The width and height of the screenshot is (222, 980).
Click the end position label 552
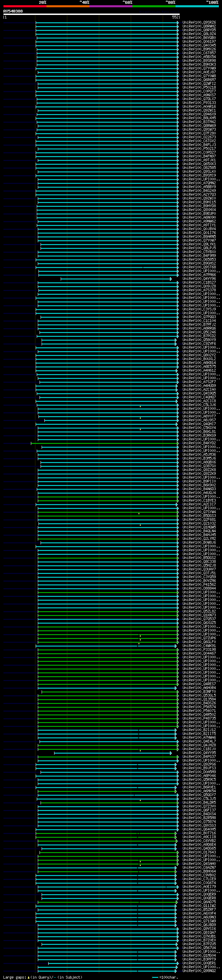(x=175, y=17)
